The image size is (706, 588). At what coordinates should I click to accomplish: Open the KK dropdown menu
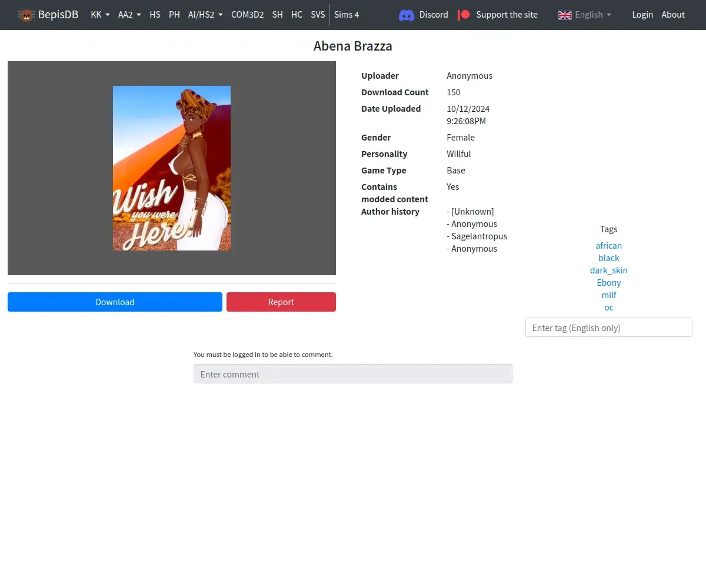click(x=100, y=15)
